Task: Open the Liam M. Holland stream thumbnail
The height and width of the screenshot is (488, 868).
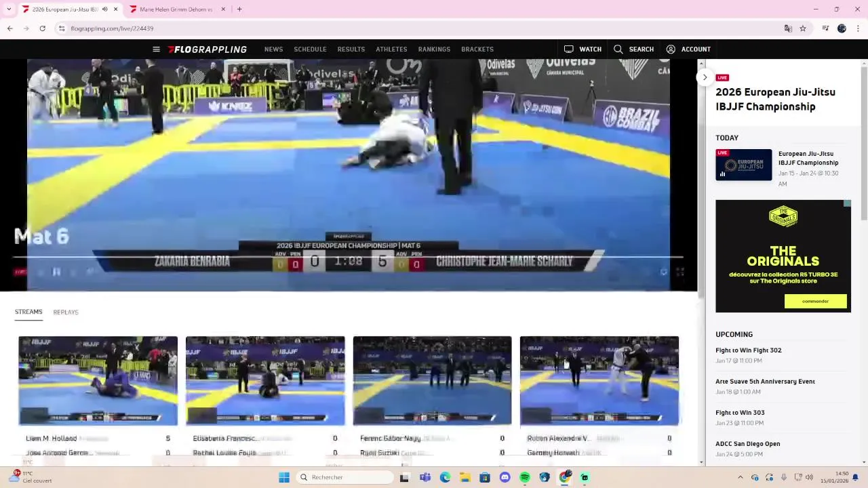Action: coord(98,381)
